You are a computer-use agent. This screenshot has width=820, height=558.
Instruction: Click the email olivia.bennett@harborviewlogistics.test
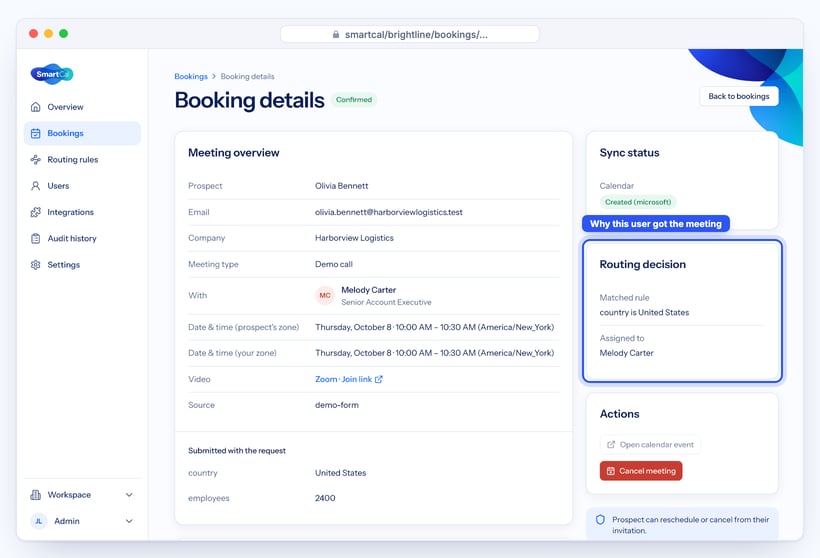coord(389,212)
